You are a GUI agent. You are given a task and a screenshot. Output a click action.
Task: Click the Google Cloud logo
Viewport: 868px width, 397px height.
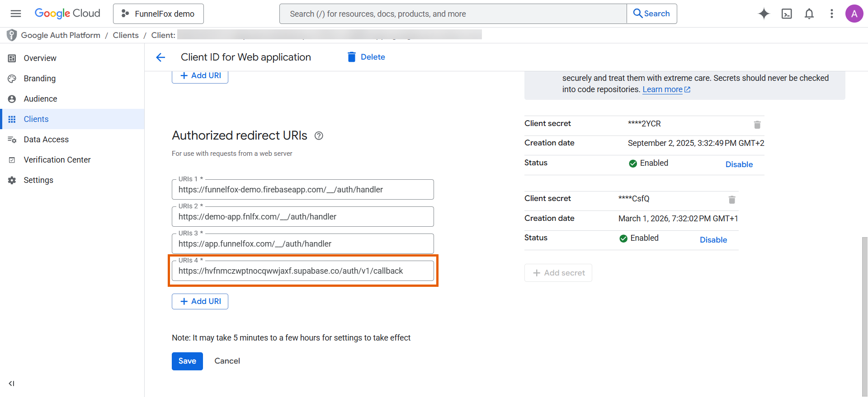pos(67,14)
